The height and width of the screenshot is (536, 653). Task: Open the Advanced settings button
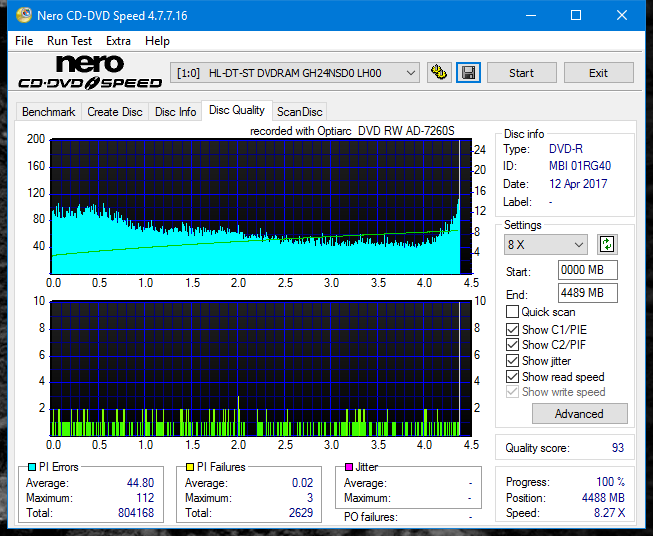(x=579, y=414)
